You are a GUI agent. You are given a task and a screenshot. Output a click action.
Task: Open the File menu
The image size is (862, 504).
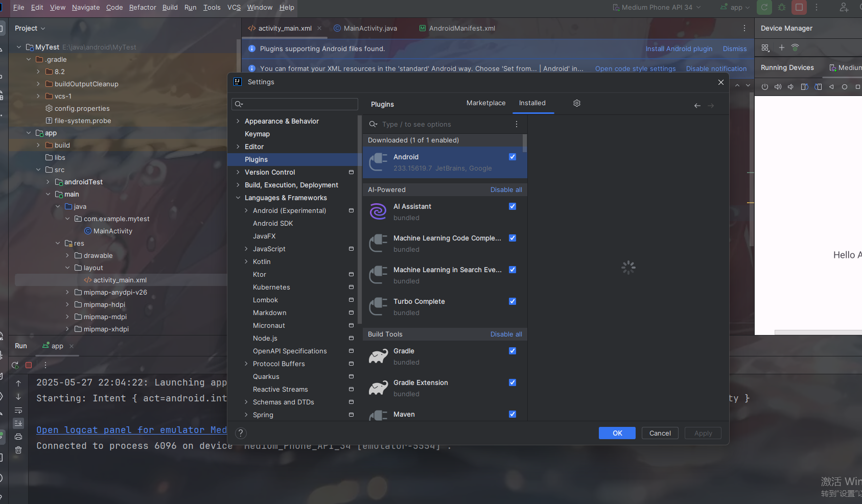pyautogui.click(x=19, y=7)
